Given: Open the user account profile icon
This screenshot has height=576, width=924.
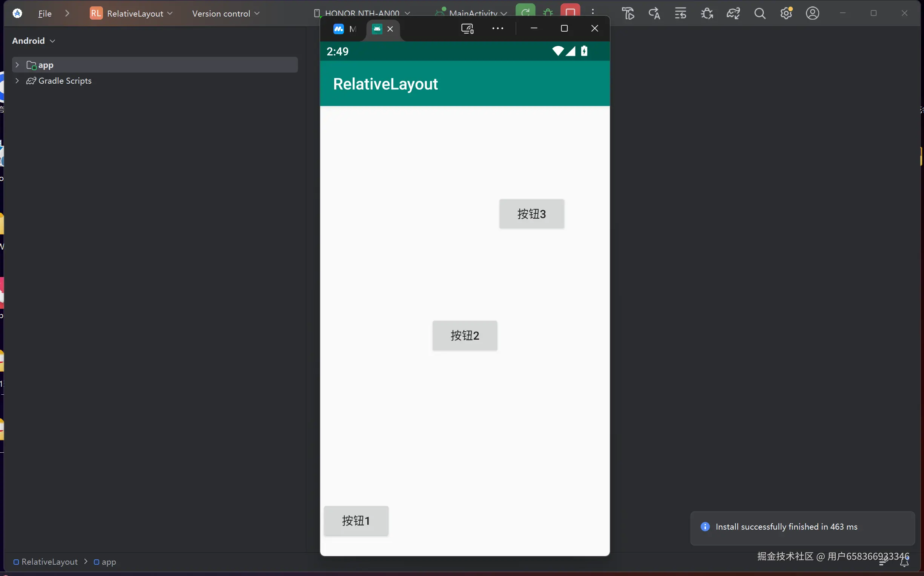Looking at the screenshot, I should 812,14.
